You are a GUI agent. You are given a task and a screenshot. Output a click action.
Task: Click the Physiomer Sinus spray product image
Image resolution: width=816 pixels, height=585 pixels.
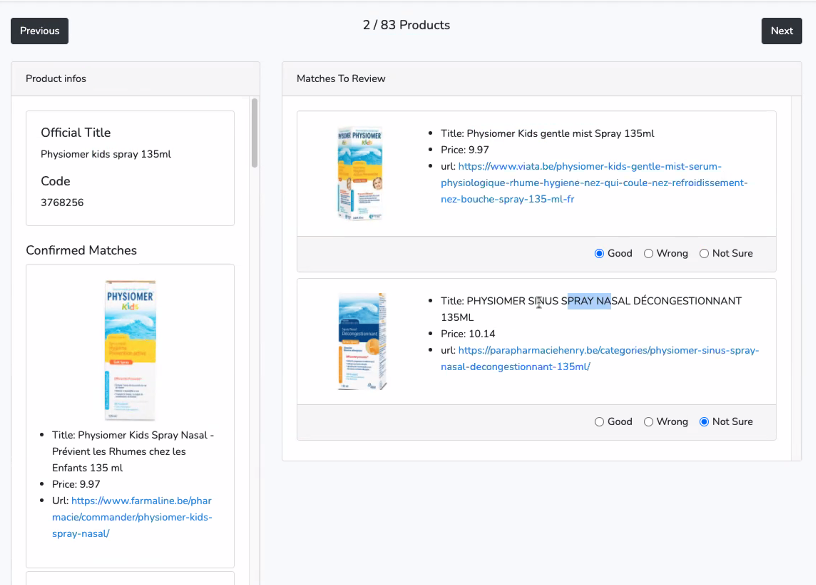point(362,341)
